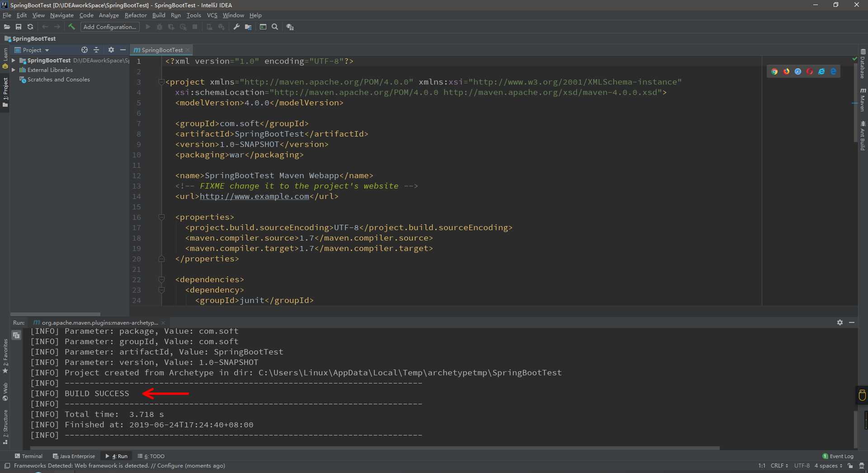This screenshot has height=473, width=868.
Task: Close maven-archetype Run tab
Action: (x=163, y=323)
